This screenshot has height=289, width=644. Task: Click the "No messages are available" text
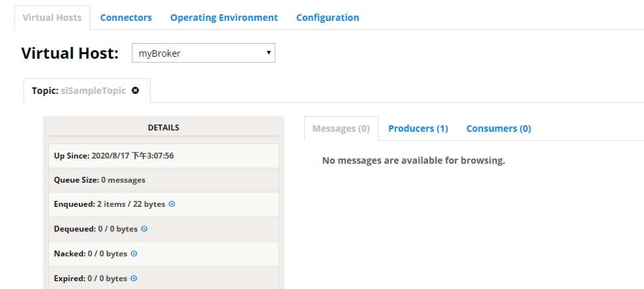tap(414, 160)
